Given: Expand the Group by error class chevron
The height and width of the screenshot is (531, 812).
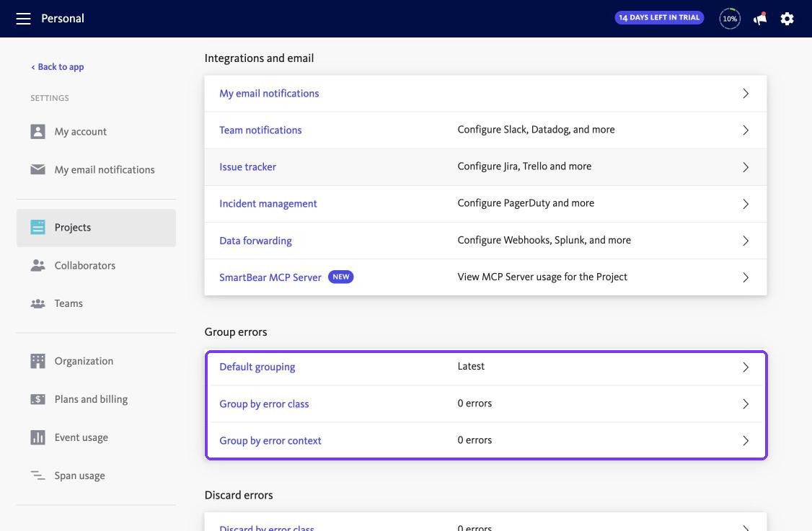Looking at the screenshot, I should pos(746,403).
